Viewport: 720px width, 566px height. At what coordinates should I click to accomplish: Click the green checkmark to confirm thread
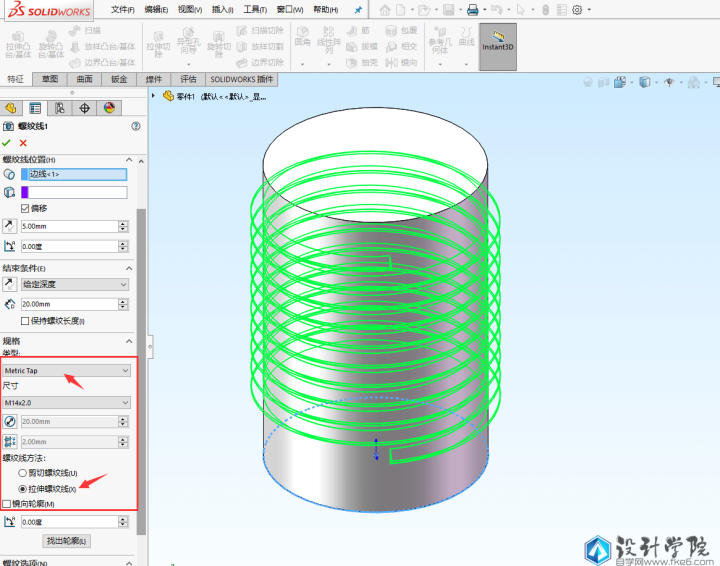[7, 143]
